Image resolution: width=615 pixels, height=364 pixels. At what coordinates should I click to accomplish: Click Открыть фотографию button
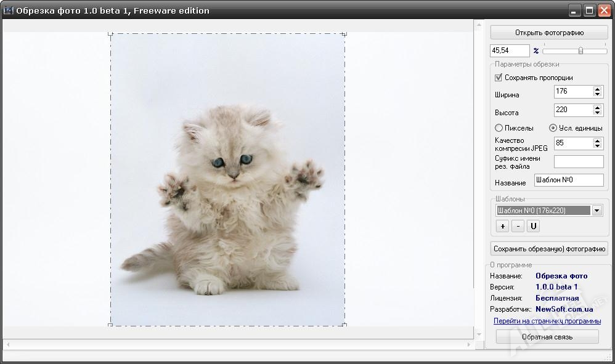549,33
